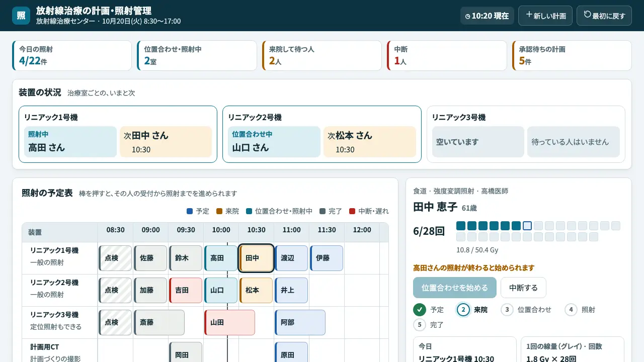644x362 pixels.
Task: Click 装置 column header
Action: coord(60,232)
